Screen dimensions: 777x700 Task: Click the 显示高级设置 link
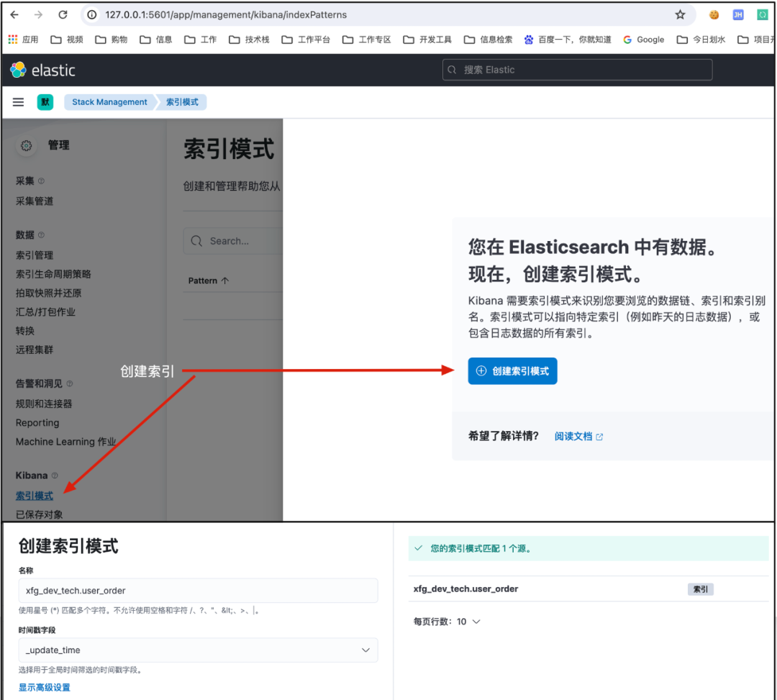tap(44, 688)
